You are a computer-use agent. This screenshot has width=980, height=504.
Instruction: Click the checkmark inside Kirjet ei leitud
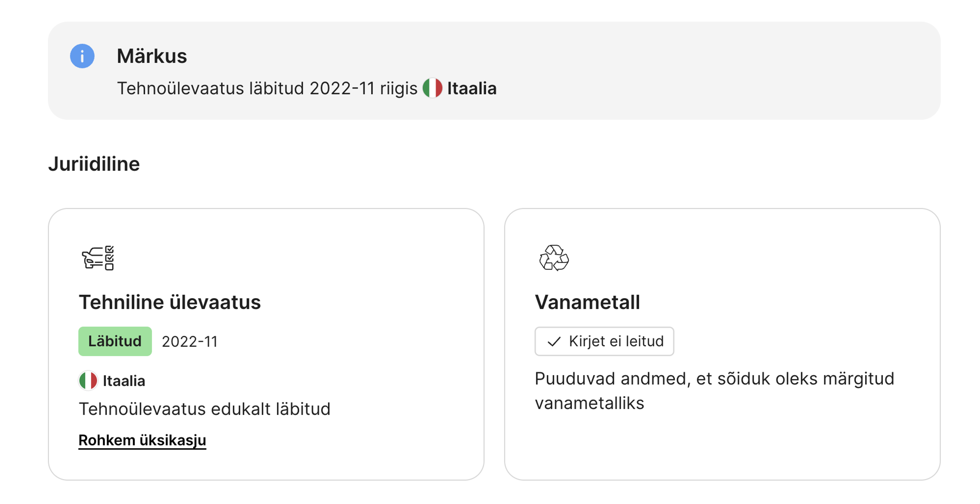(555, 341)
